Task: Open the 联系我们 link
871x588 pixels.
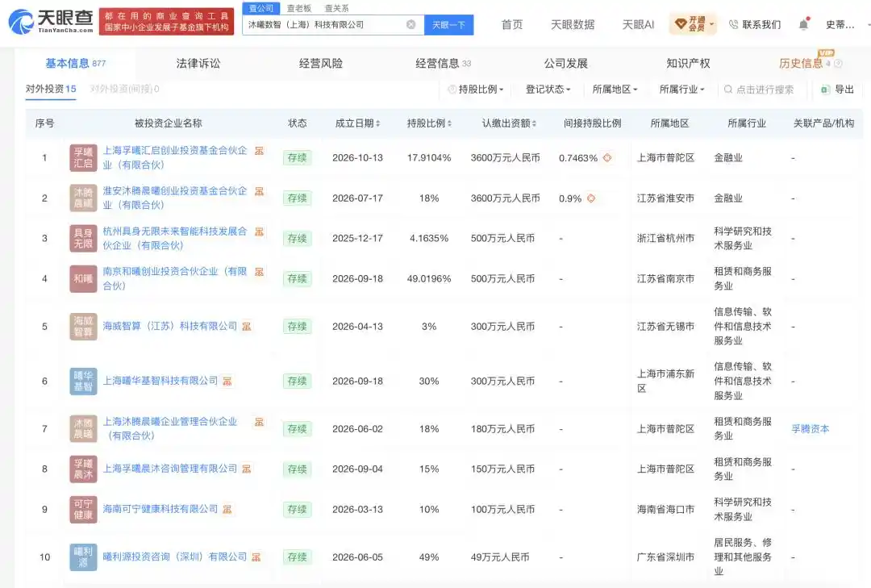Action: pos(761,24)
